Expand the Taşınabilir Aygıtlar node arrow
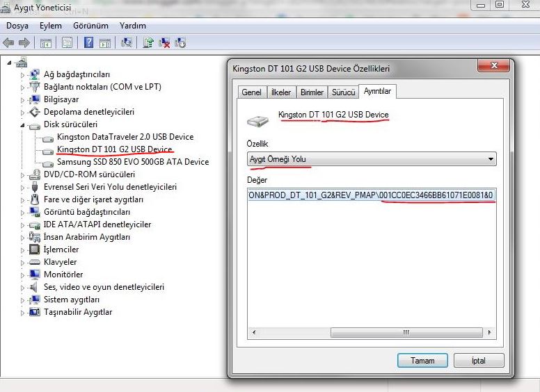The image size is (540, 392). (22, 313)
